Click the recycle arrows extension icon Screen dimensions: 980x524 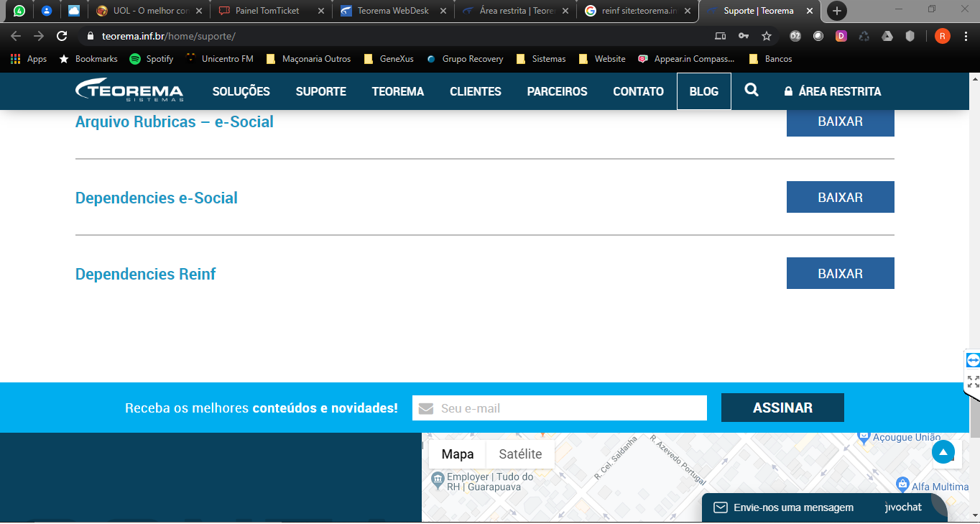[864, 36]
